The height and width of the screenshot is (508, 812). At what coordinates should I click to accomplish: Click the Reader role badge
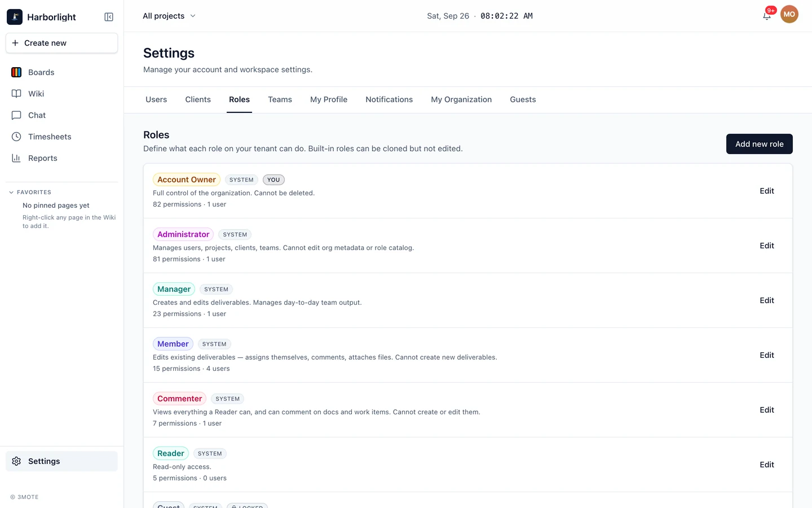coord(171,453)
